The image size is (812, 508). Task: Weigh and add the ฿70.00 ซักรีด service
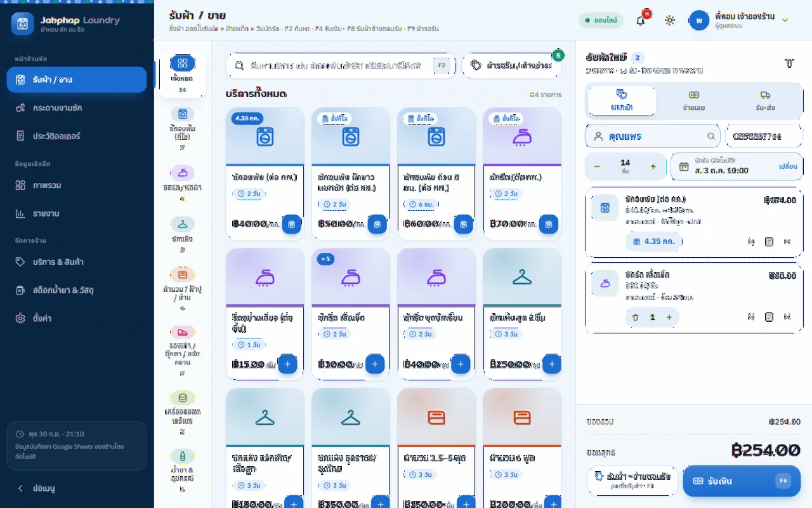coord(549,224)
